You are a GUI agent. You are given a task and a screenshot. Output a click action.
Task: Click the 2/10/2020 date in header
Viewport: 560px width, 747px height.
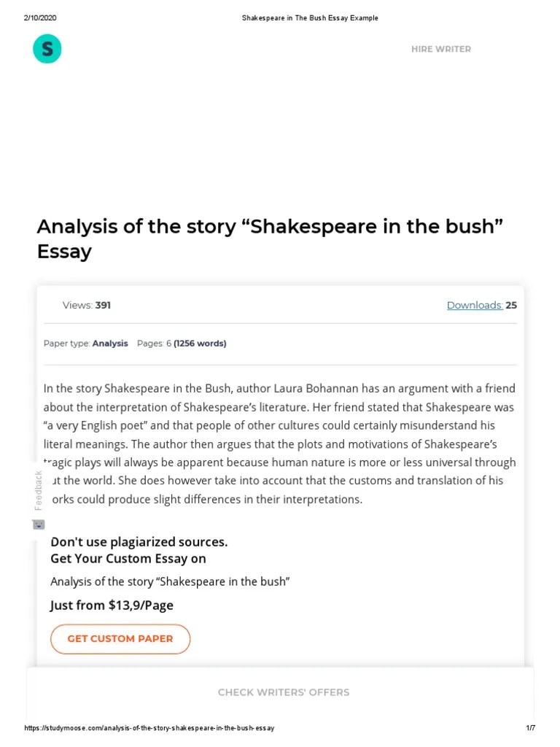[x=39, y=18]
